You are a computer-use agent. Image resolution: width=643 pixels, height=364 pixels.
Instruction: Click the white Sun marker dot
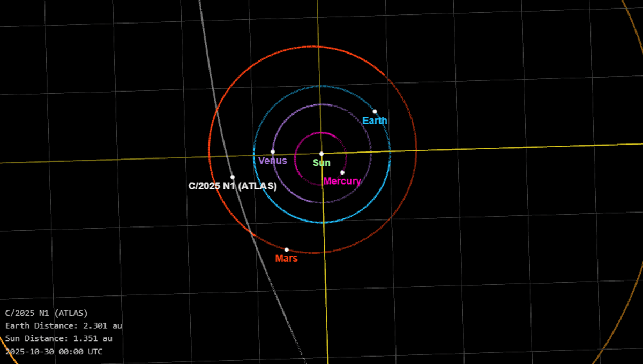point(322,154)
